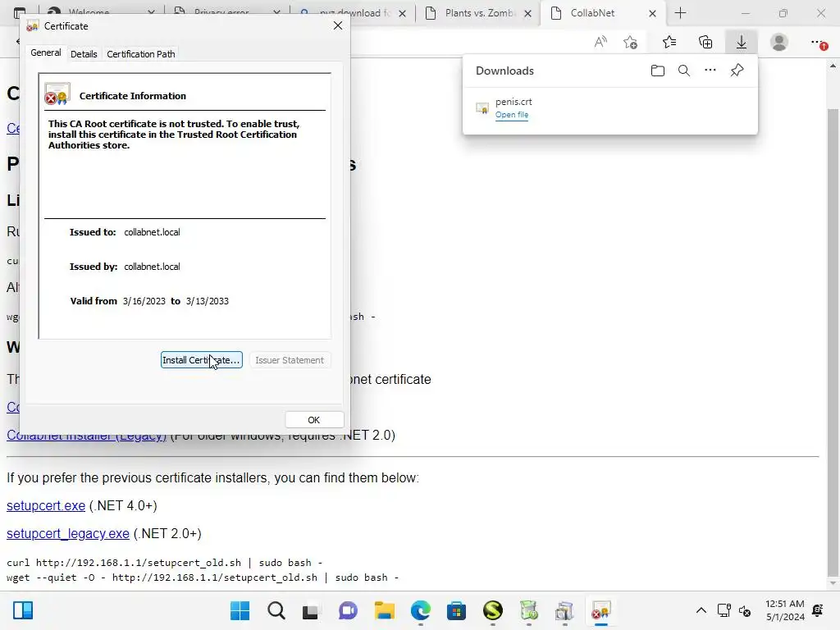Close the Certificate dialog
840x630 pixels.
pyautogui.click(x=337, y=25)
